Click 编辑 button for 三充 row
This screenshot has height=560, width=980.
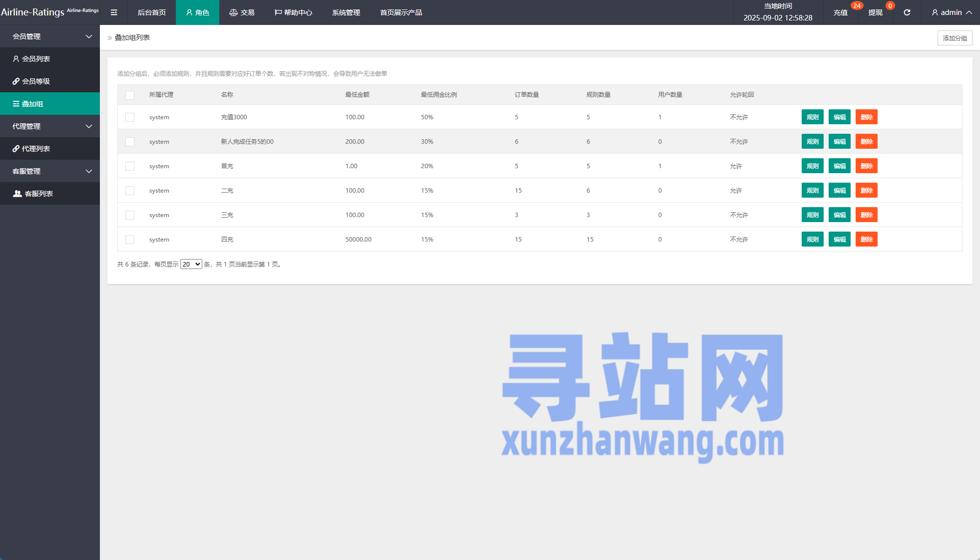tap(840, 215)
